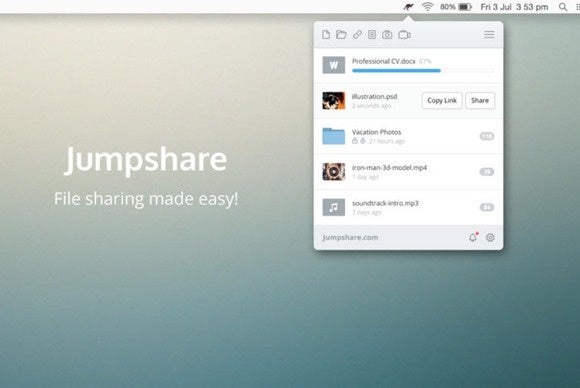Click the screenshot camera icon
This screenshot has height=388, width=580.
coord(387,34)
